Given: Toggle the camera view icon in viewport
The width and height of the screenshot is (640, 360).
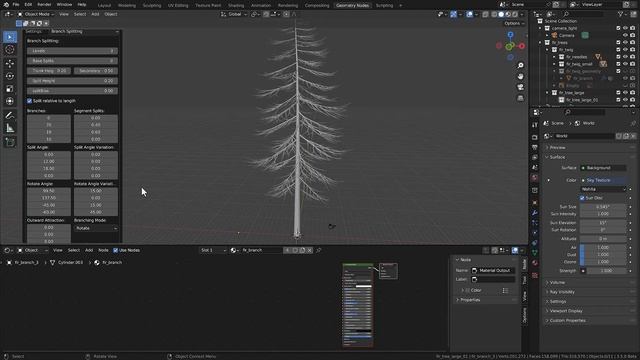Looking at the screenshot, I should pos(520,87).
